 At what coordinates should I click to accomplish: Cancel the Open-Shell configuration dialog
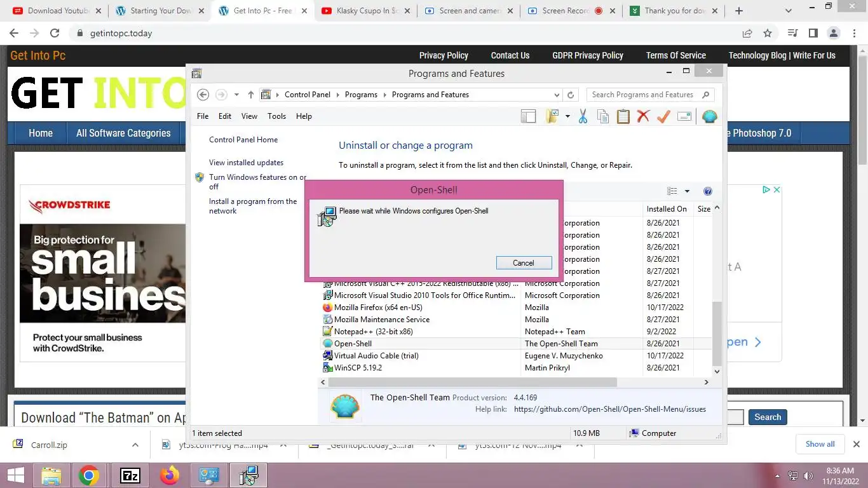(524, 262)
